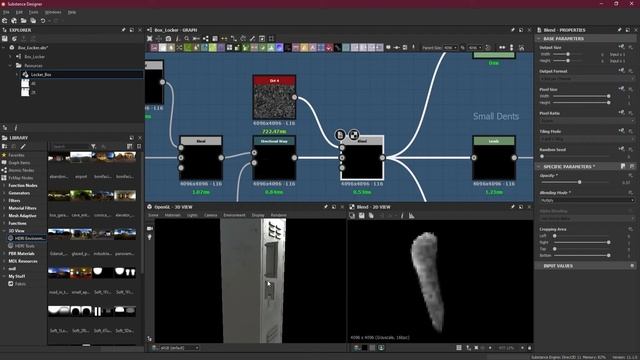This screenshot has height=360, width=640.
Task: Click the save image icon in 2D View toolbar
Action: (362, 216)
